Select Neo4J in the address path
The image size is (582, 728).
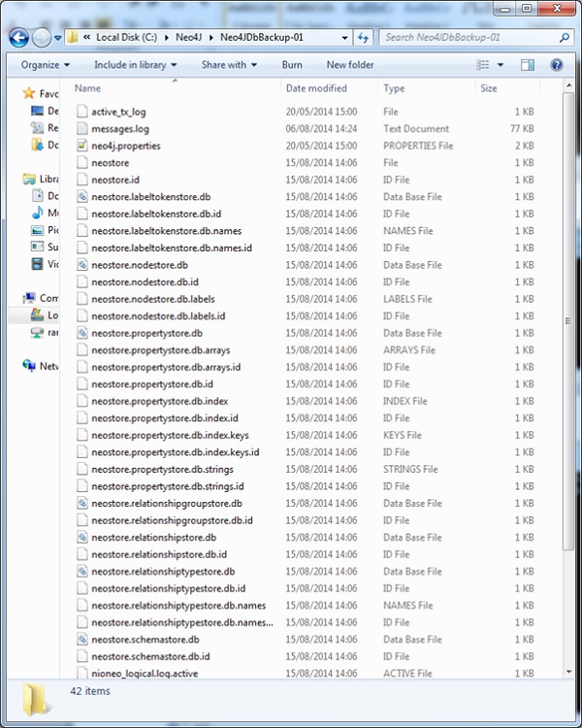188,38
